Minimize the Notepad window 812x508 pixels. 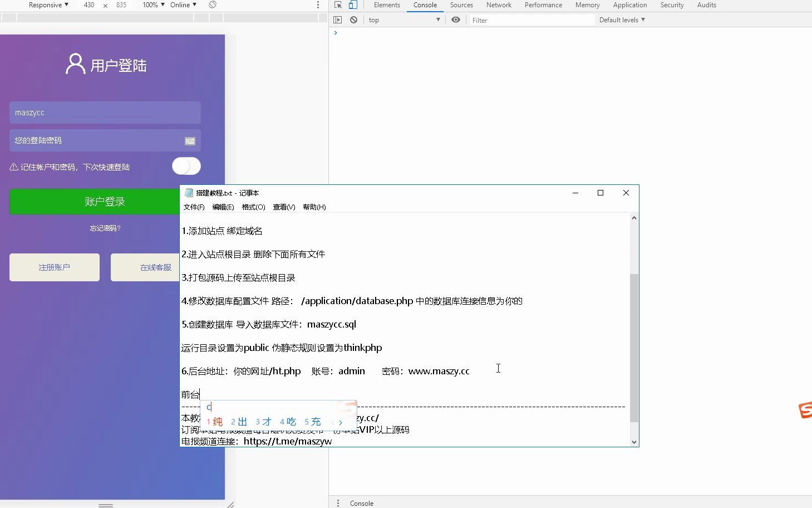coord(575,193)
